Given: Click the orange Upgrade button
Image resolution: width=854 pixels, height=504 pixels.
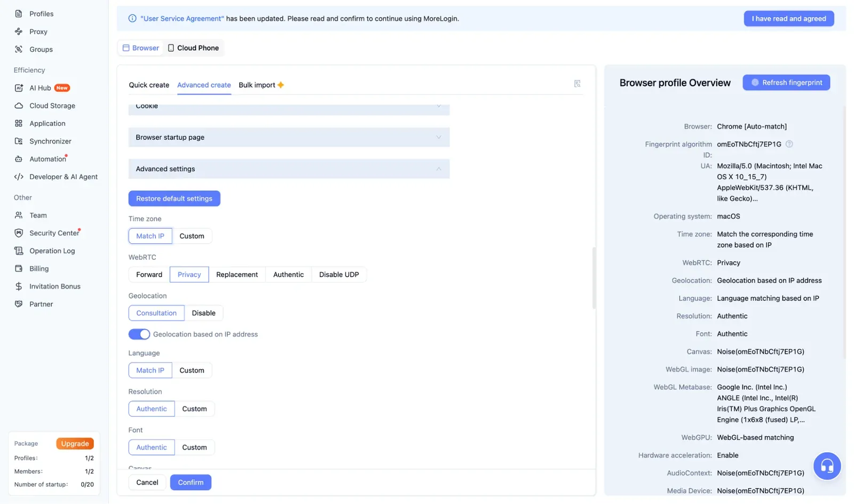Looking at the screenshot, I should point(75,444).
